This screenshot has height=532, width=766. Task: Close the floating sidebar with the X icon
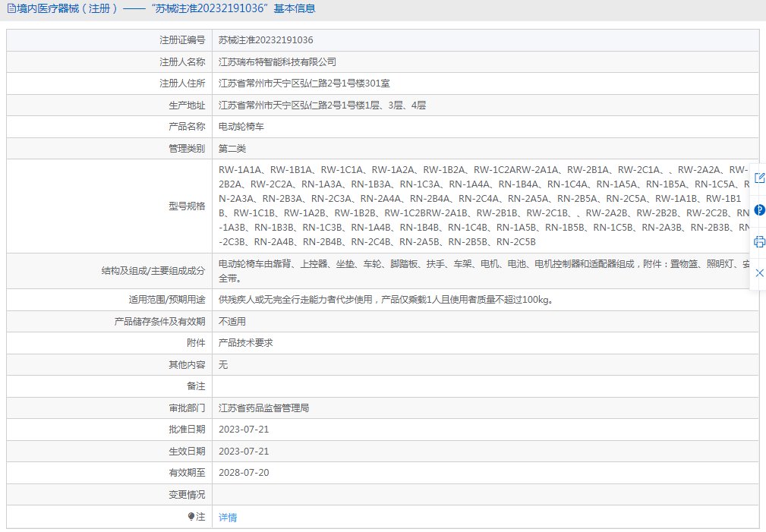click(x=759, y=272)
